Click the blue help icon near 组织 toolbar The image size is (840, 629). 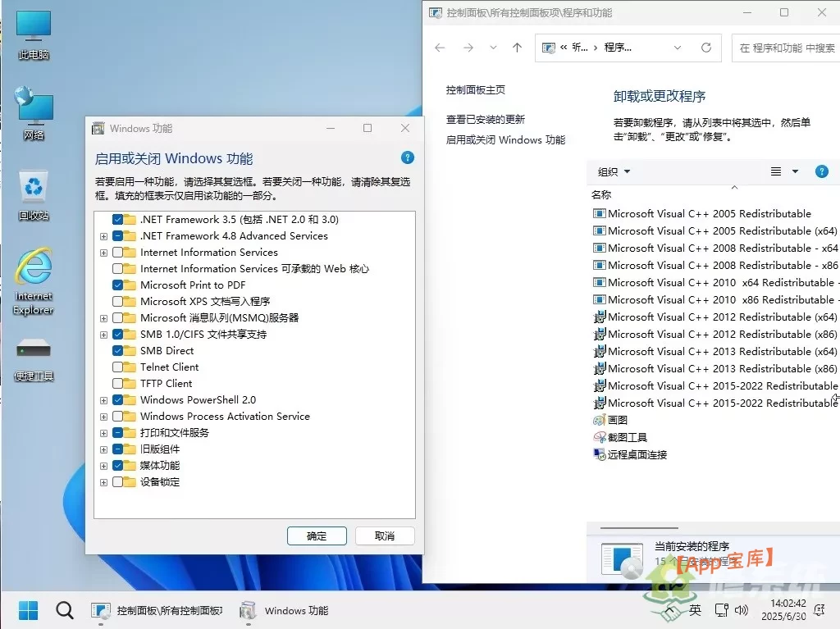tap(822, 171)
